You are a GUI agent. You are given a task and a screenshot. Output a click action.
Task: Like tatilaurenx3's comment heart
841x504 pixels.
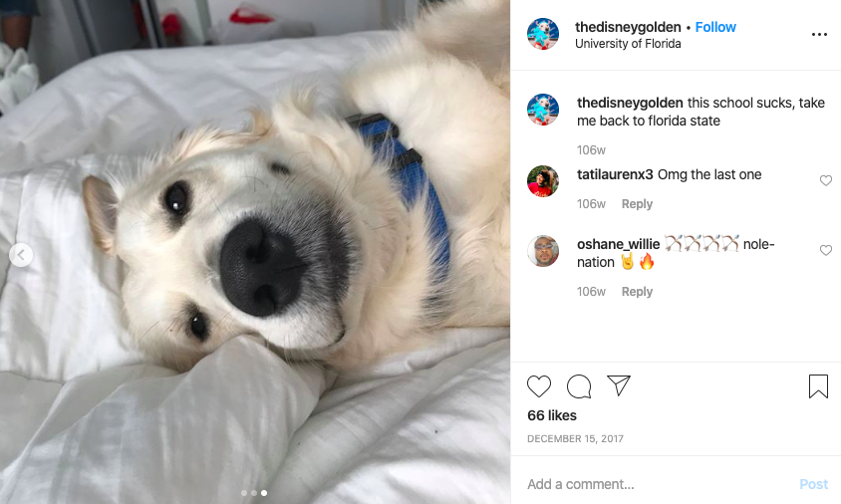point(825,180)
